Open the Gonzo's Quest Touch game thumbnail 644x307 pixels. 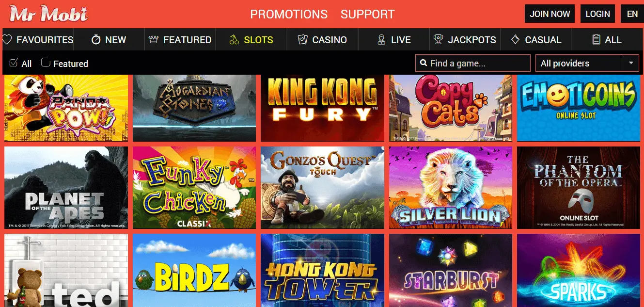pos(322,188)
